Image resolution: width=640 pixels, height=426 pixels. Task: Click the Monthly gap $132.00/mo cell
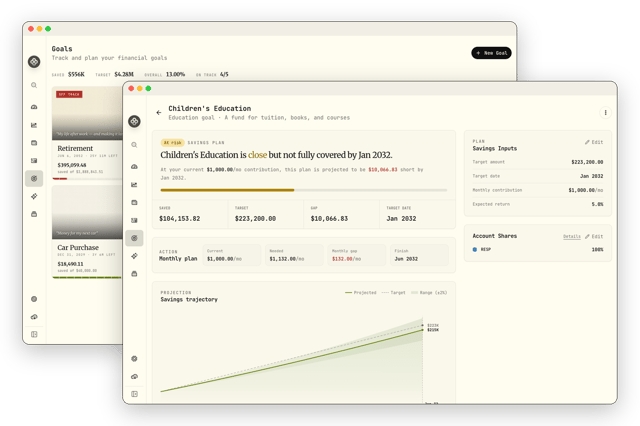click(x=357, y=255)
